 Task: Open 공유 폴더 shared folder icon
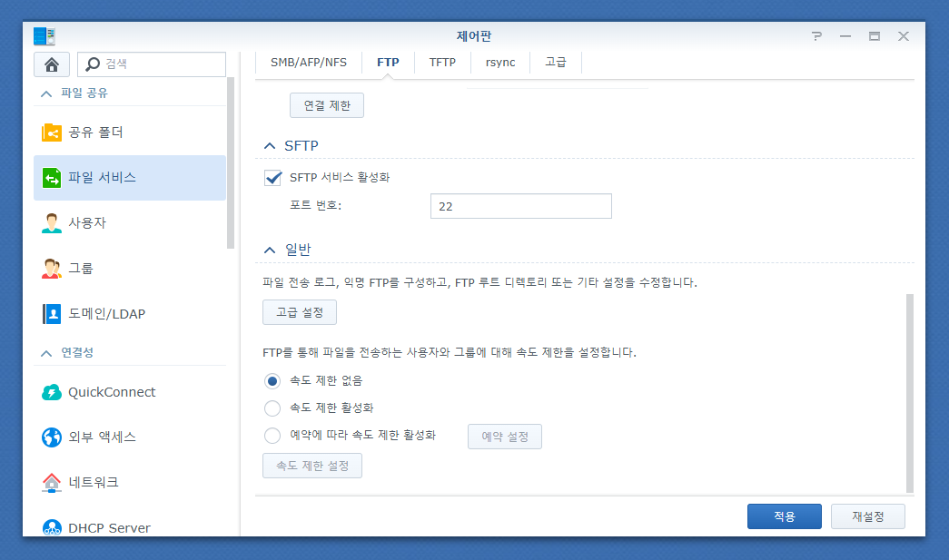52,133
